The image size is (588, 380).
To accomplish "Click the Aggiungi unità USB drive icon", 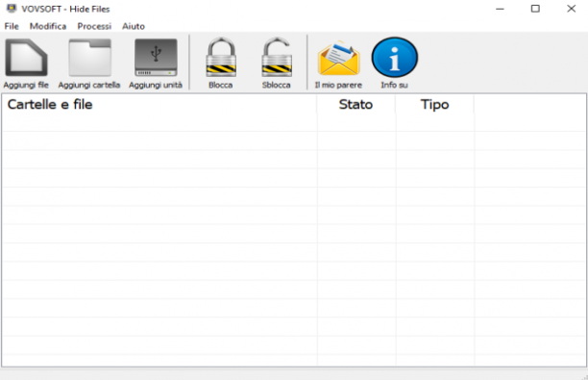I will (x=156, y=58).
